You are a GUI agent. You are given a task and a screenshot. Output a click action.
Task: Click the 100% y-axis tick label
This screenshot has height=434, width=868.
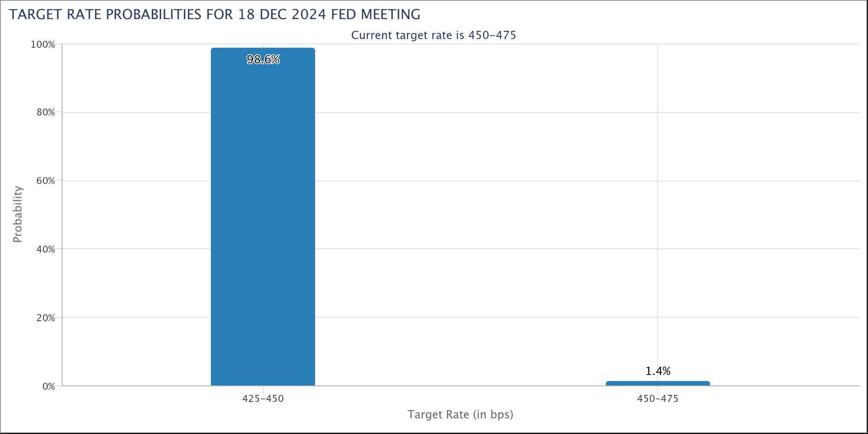[x=43, y=45]
